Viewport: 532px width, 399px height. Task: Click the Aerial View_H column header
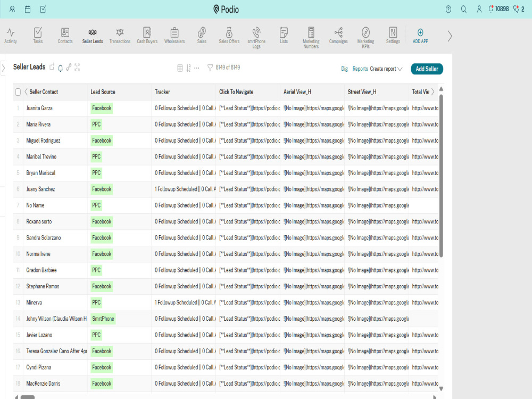pyautogui.click(x=297, y=92)
